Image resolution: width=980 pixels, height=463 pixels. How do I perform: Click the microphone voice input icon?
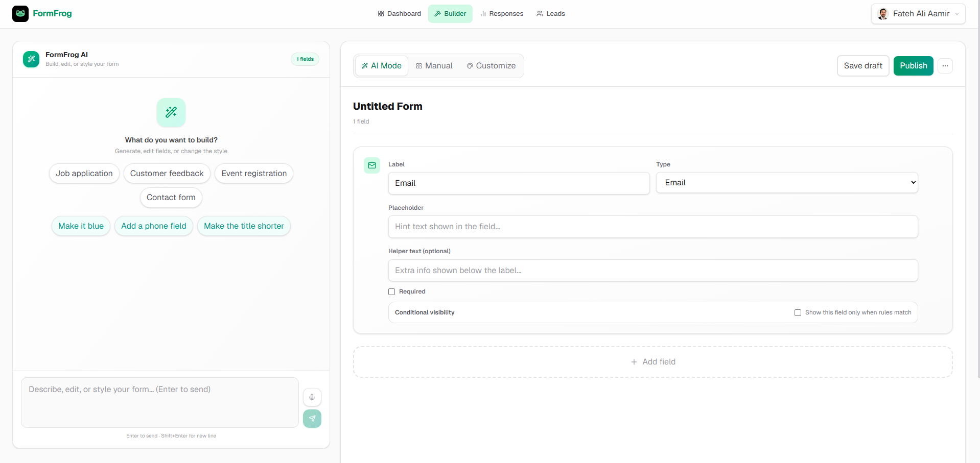click(x=312, y=397)
